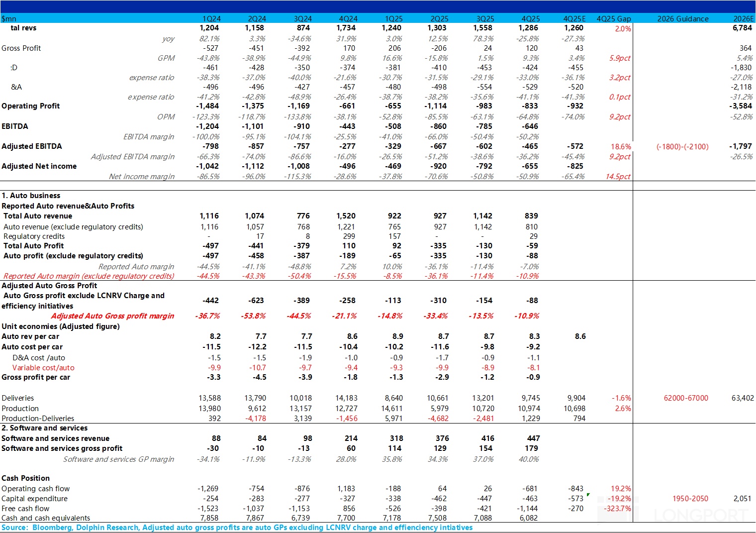Click the green triangle marker beside capex -573
756x533 pixels.
(588, 495)
